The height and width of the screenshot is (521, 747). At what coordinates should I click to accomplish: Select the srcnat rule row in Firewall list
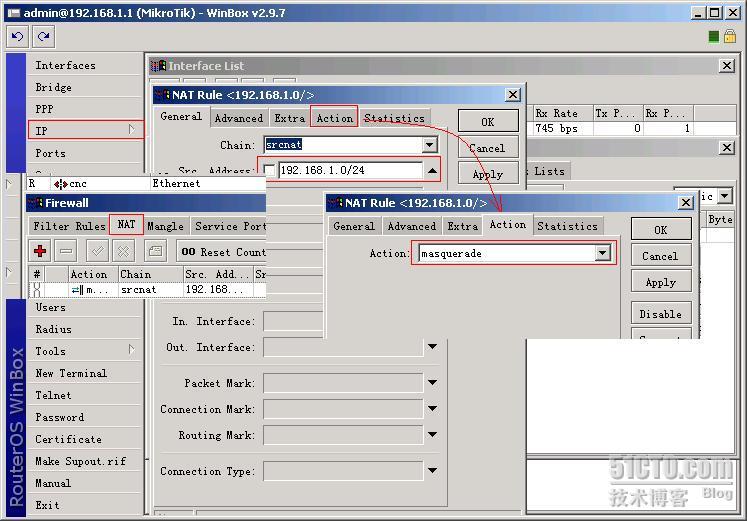[x=147, y=290]
